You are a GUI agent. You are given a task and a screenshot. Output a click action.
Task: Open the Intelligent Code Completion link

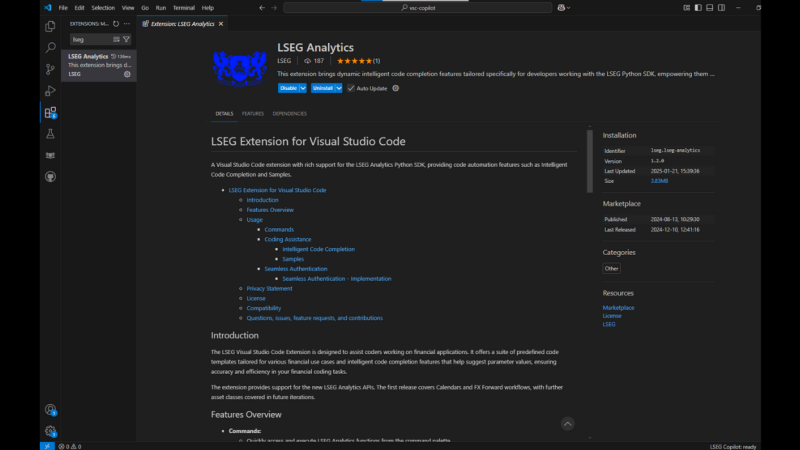pyautogui.click(x=318, y=249)
